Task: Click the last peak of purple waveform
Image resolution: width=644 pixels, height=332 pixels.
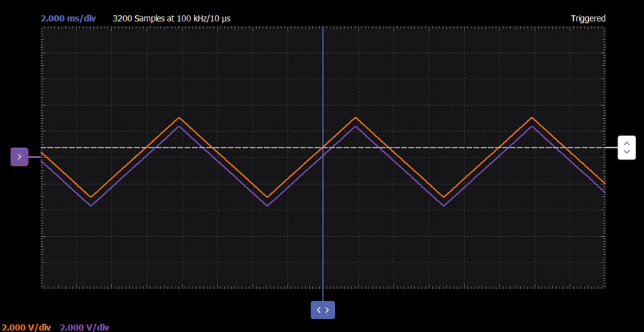Action: point(532,126)
